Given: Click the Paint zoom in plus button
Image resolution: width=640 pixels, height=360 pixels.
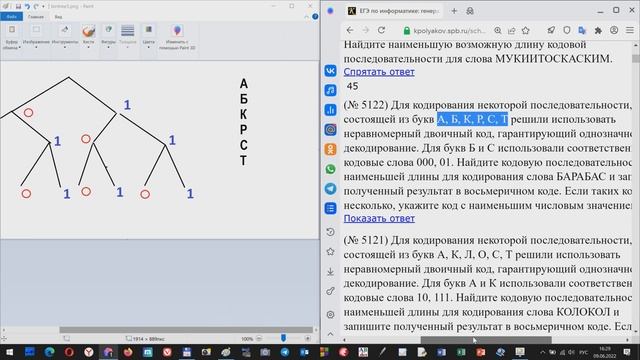Looking at the screenshot, I should coord(308,339).
